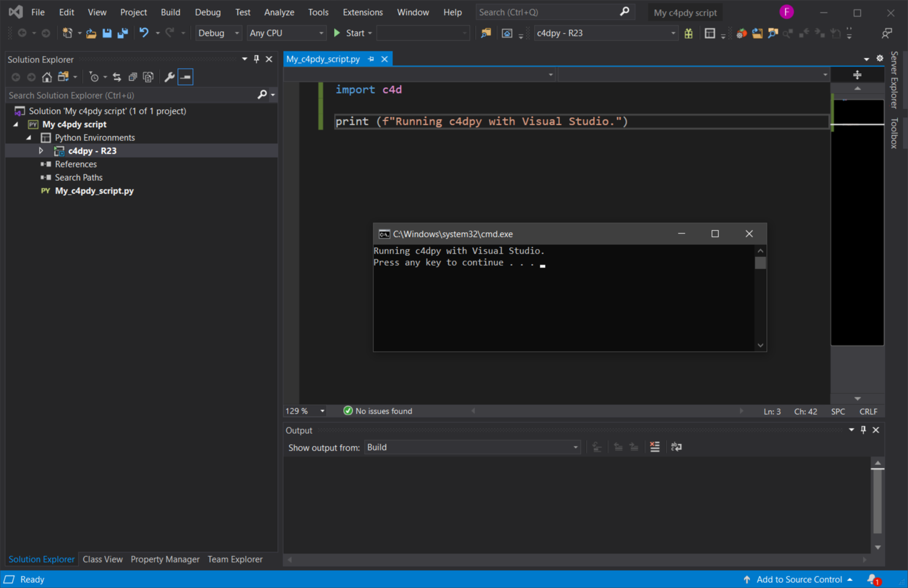The image size is (908, 588).
Task: Toggle word wrap in Output panel
Action: 676,447
